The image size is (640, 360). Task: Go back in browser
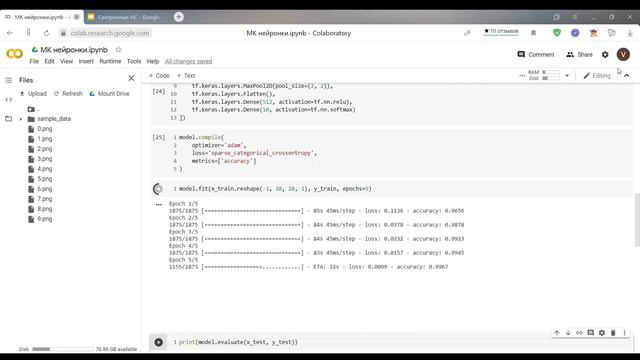pos(10,33)
